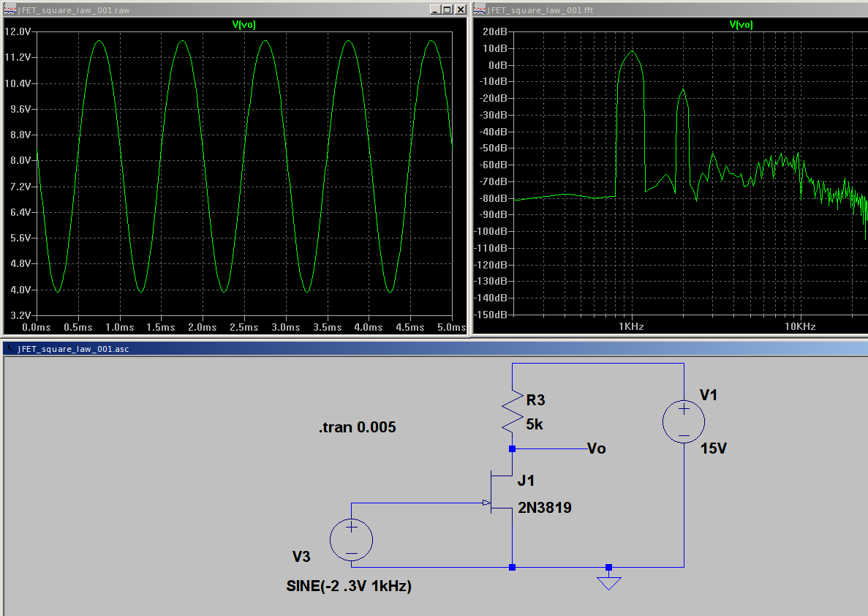Click the -80dB label on the FFT axis

[493, 198]
